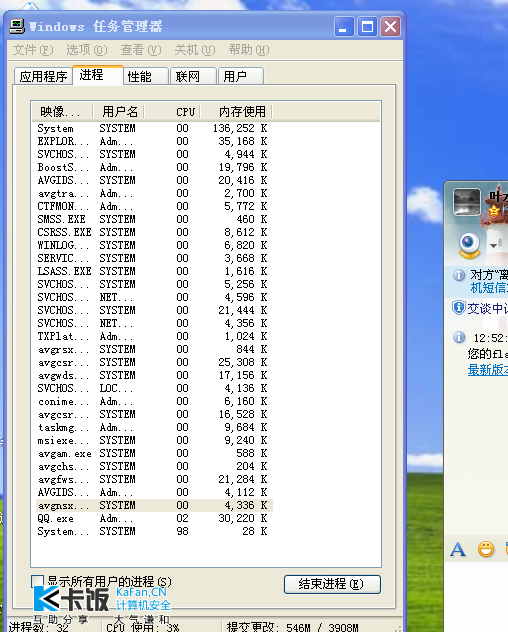Select the avgfws... process row

(x=154, y=479)
